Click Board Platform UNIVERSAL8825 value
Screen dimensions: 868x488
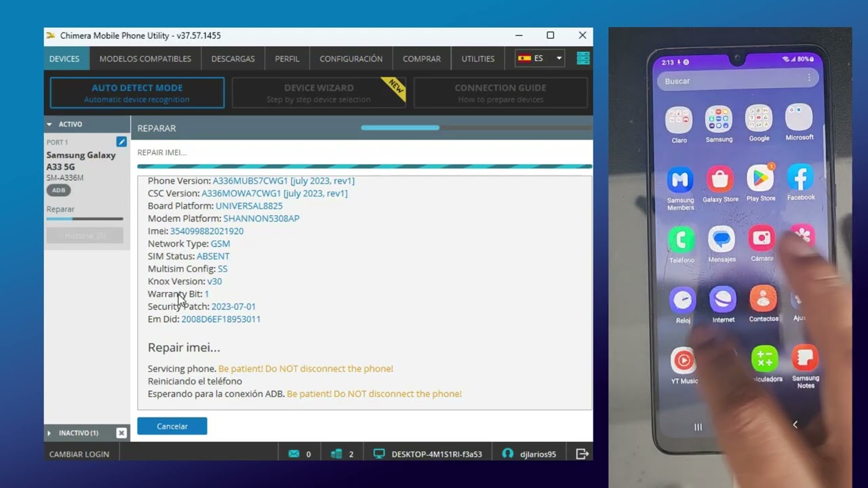click(x=249, y=206)
